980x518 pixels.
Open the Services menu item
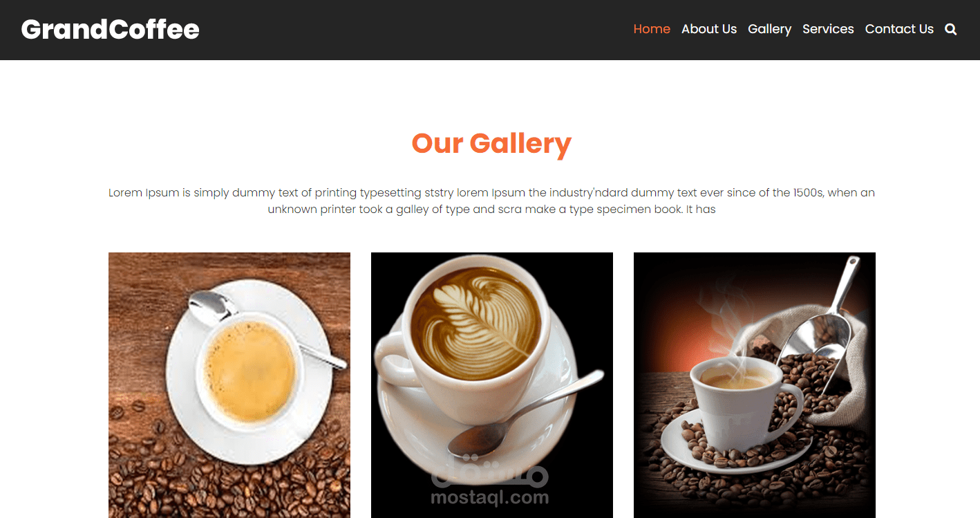828,29
